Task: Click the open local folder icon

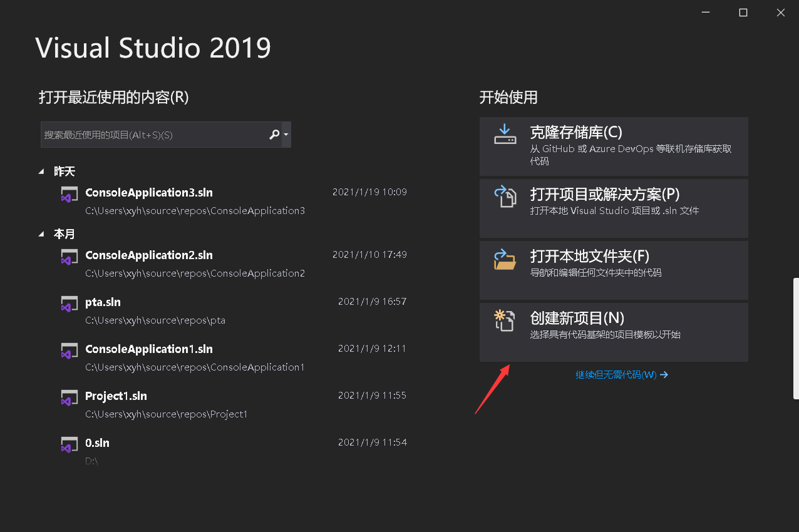Action: 505,259
